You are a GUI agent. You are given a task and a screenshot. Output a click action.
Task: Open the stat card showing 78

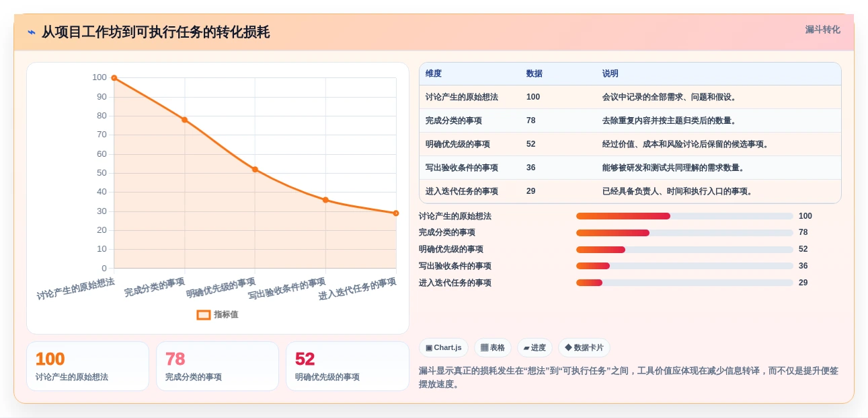[217, 366]
